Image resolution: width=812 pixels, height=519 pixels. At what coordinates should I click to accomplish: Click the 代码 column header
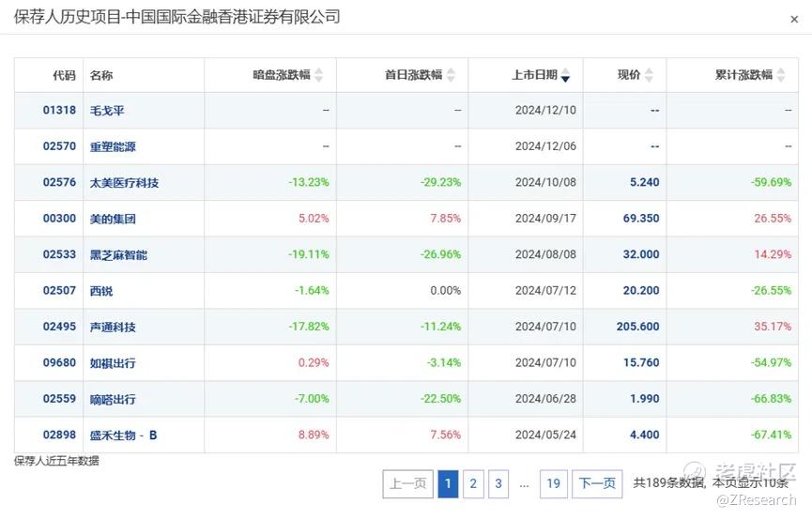[x=64, y=75]
